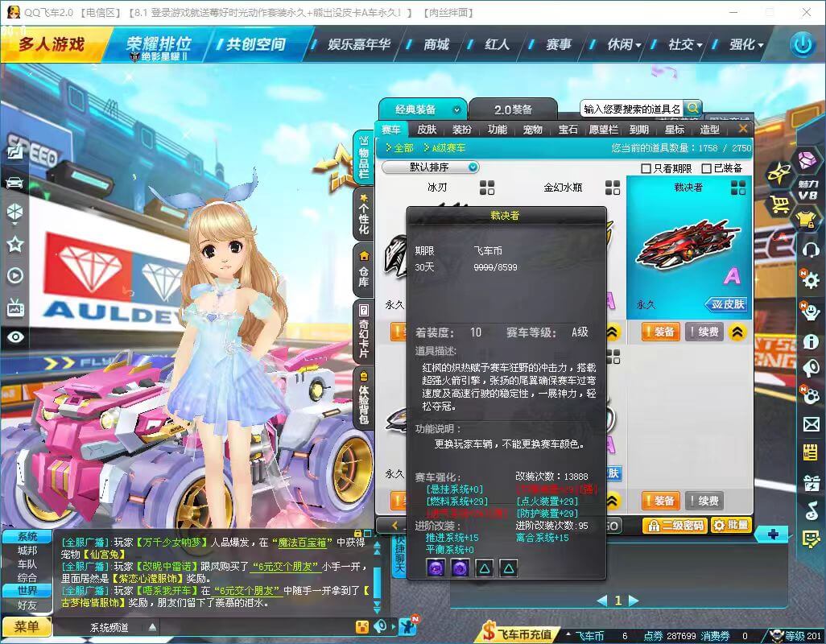Toggle the chat lock icon

358,534
